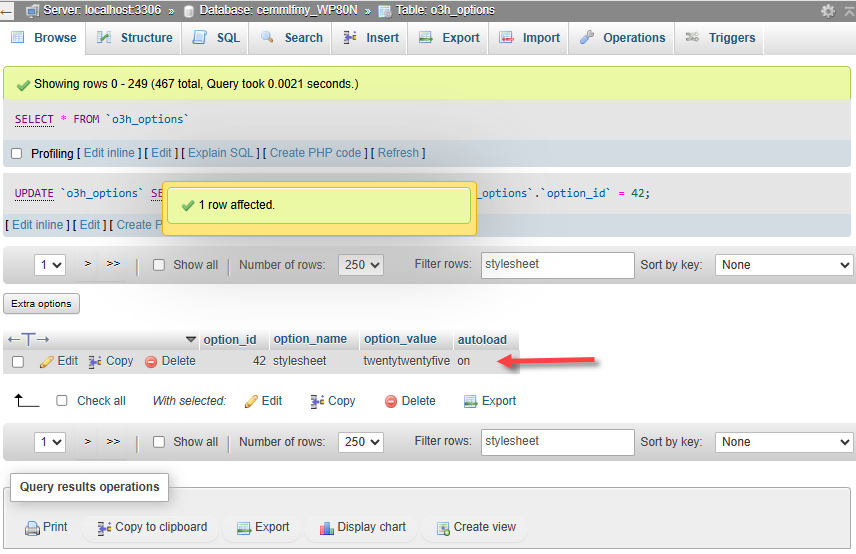This screenshot has height=554, width=856.
Task: Sort by option_name column header
Action: point(310,339)
